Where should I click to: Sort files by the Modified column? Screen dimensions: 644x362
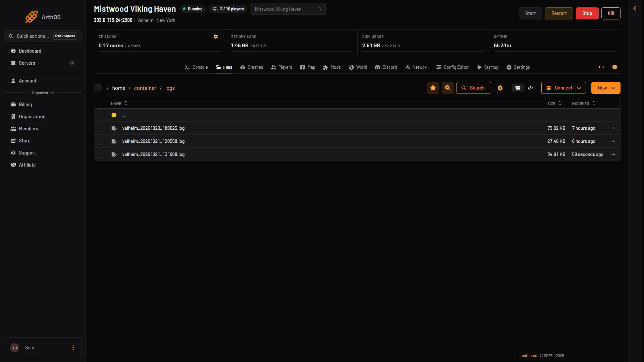[x=584, y=104]
